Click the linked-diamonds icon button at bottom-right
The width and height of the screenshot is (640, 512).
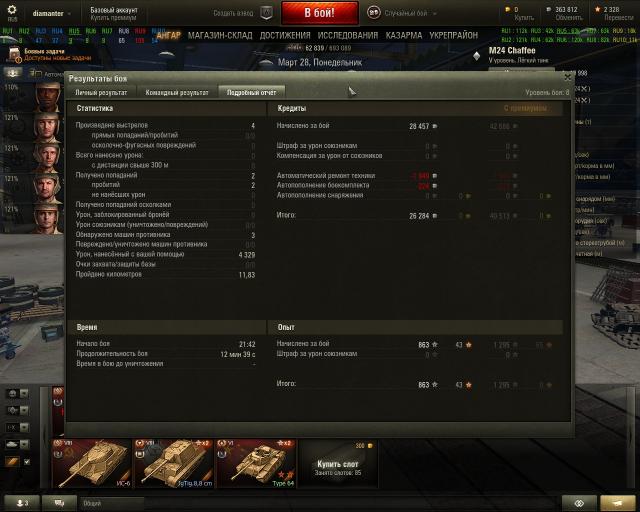tap(579, 503)
